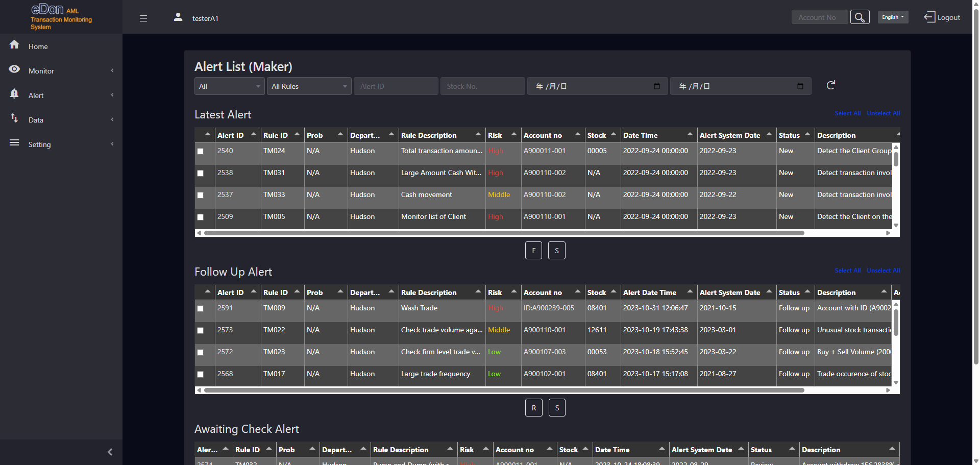Click the Alert ID input field
Viewport: 980px width, 465px height.
tap(396, 86)
